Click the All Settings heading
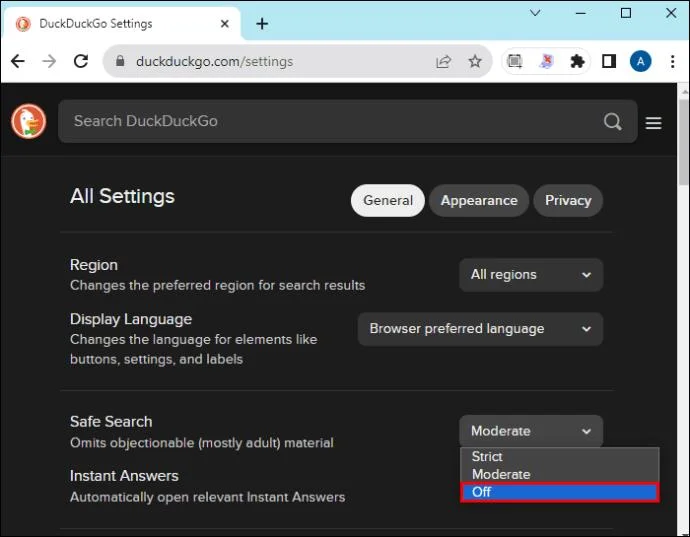The height and width of the screenshot is (537, 690). tap(122, 196)
